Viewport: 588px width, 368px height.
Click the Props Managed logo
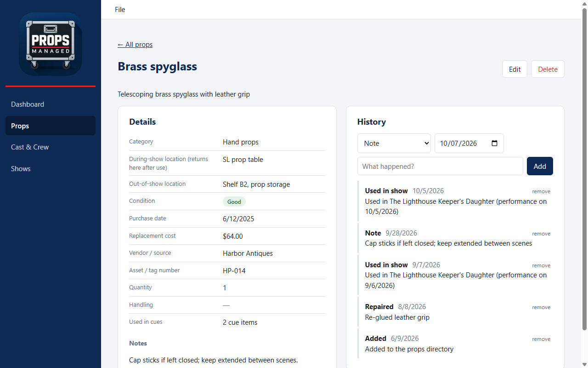51,44
